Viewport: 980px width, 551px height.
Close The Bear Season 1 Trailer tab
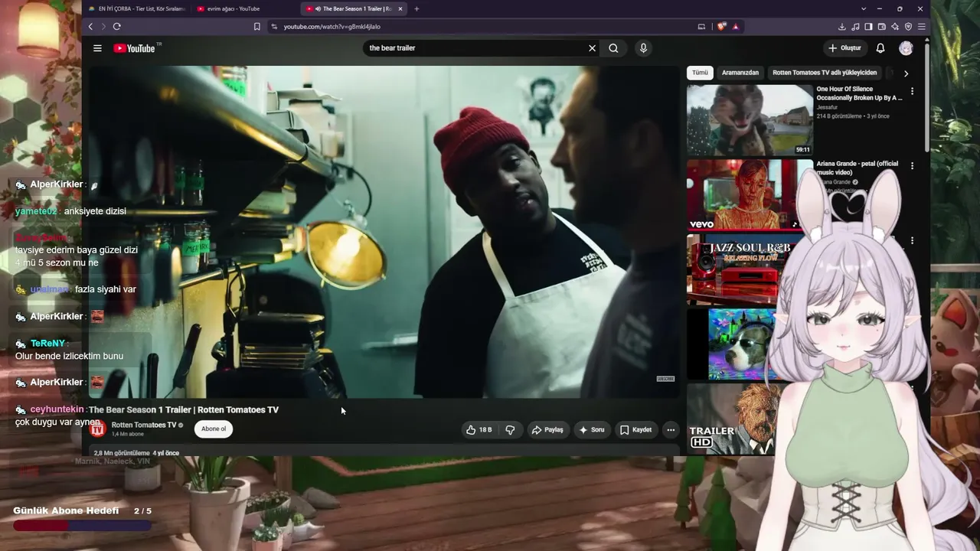tap(400, 9)
